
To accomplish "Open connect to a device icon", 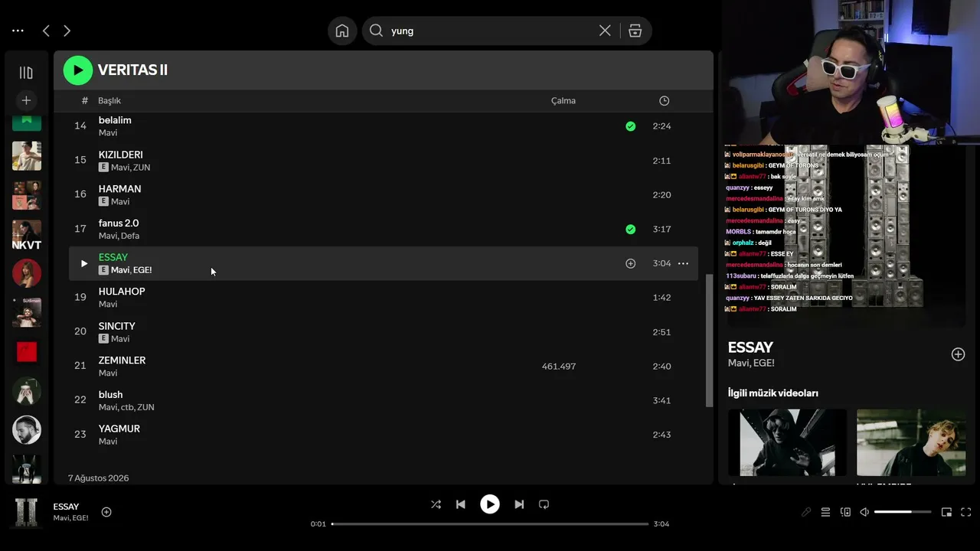I will [x=845, y=512].
